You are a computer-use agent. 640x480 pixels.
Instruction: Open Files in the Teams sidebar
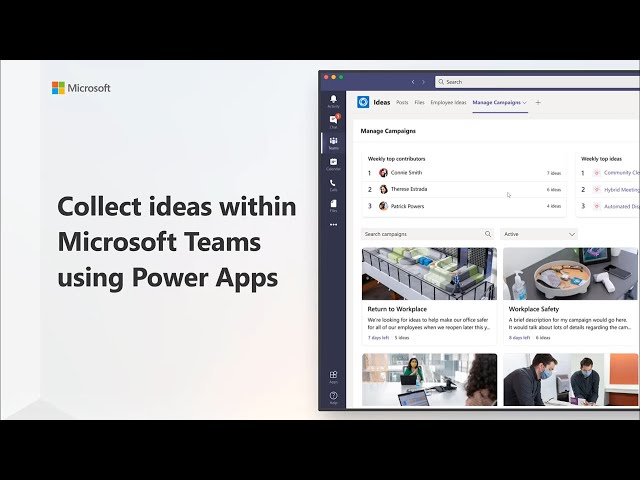333,206
